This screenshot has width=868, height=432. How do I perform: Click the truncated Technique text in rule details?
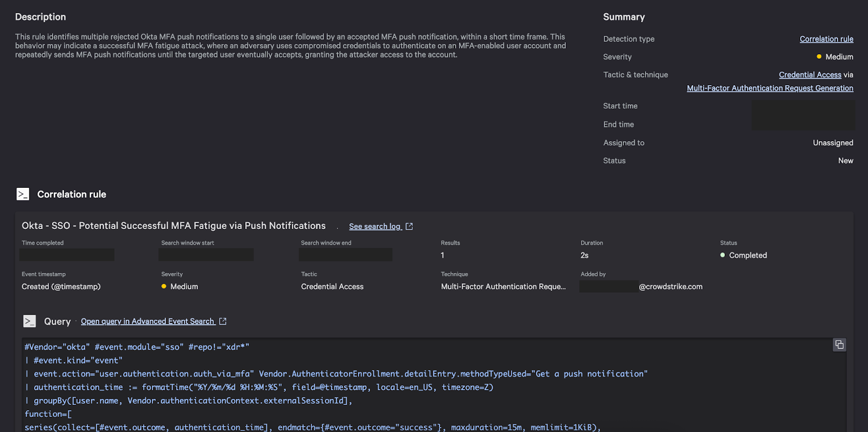pos(503,287)
